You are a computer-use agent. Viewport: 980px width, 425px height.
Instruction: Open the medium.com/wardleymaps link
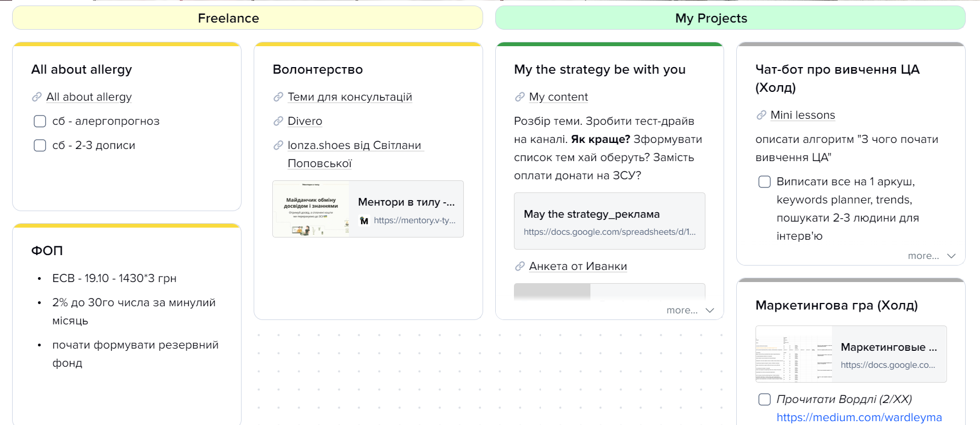click(x=859, y=418)
